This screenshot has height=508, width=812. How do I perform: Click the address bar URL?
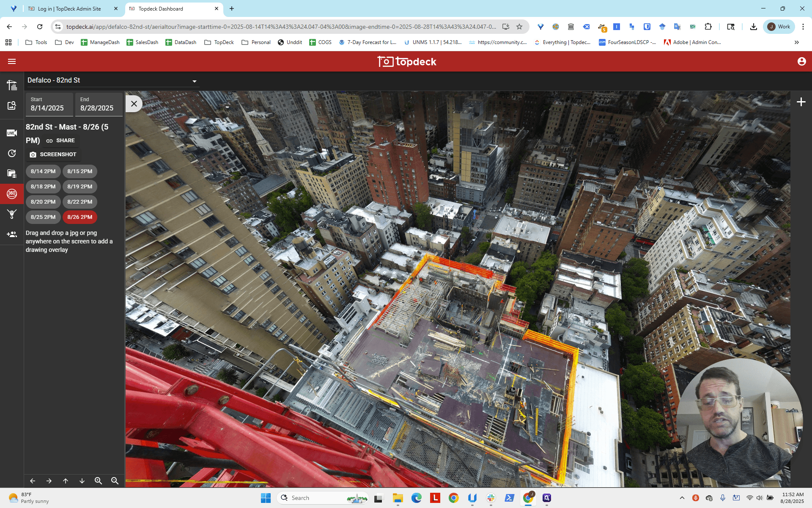[x=281, y=27]
